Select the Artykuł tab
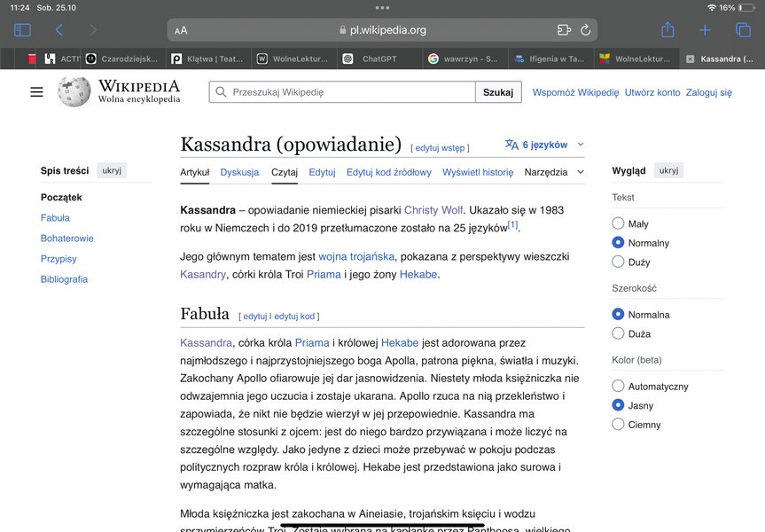Viewport: 765px width, 532px height. (x=195, y=172)
